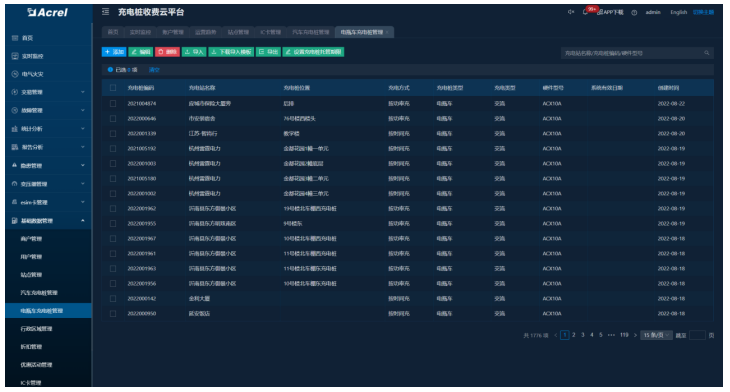Open the admin user menu

point(653,12)
